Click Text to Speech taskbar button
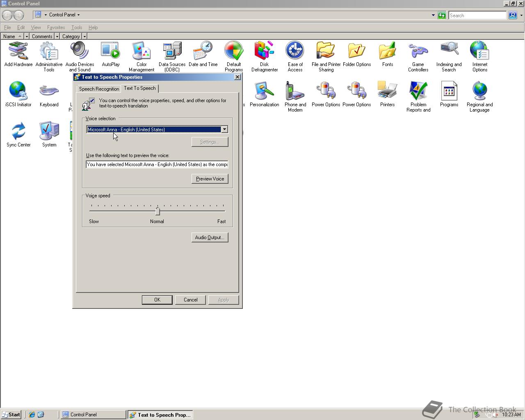 tap(160, 415)
